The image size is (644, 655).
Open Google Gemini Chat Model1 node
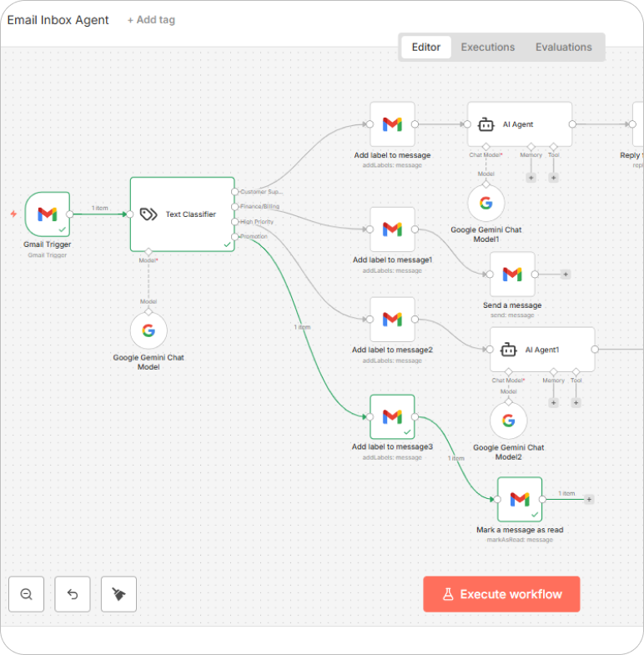pos(486,202)
